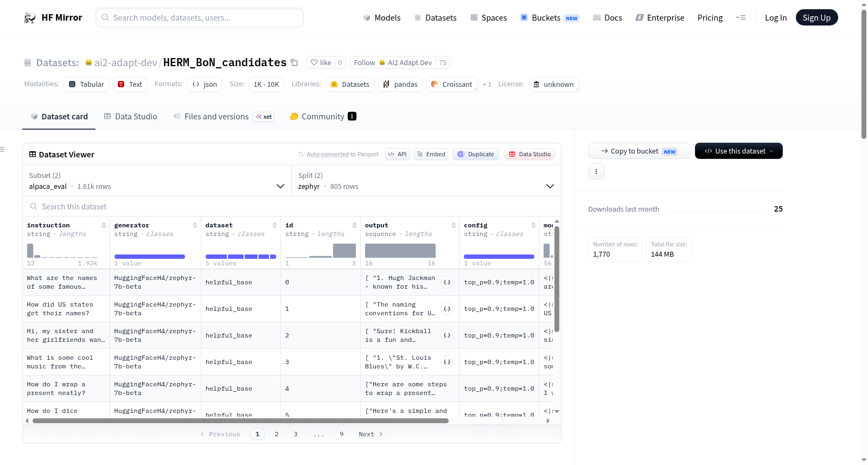This screenshot has height=465, width=868.
Task: Expand the Use this dataset menu
Action: [738, 151]
